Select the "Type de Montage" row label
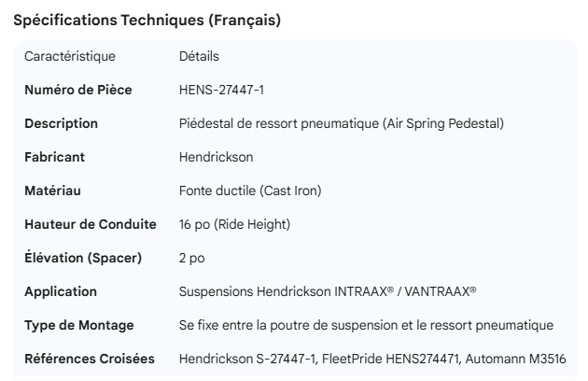This screenshot has height=381, width=588. pos(78,325)
